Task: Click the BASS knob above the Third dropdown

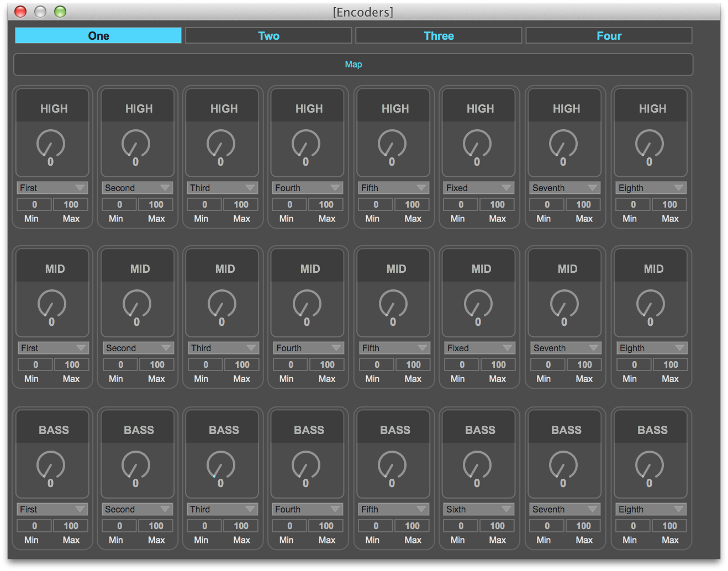Action: coord(221,465)
